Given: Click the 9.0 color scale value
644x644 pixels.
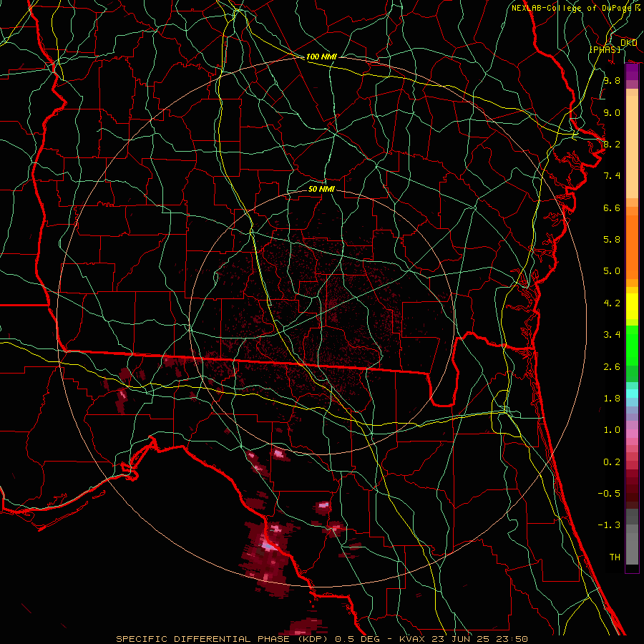Looking at the screenshot, I should 612,112.
